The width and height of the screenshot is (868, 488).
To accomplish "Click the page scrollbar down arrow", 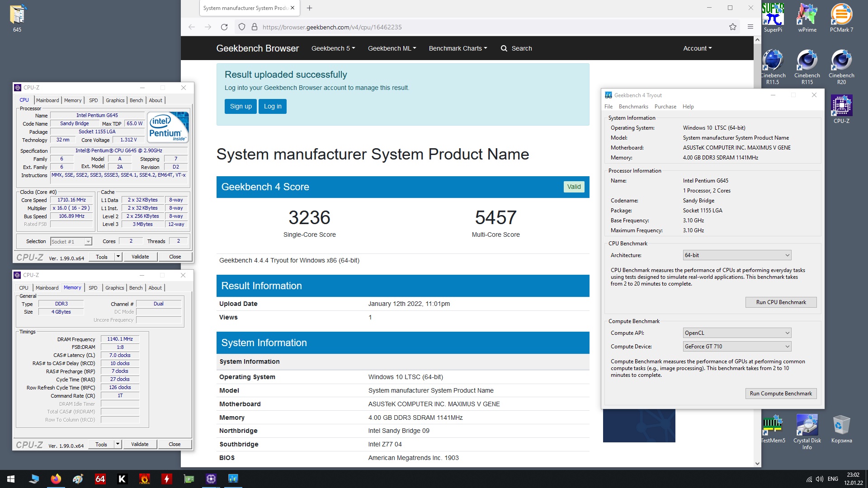I will 757,463.
